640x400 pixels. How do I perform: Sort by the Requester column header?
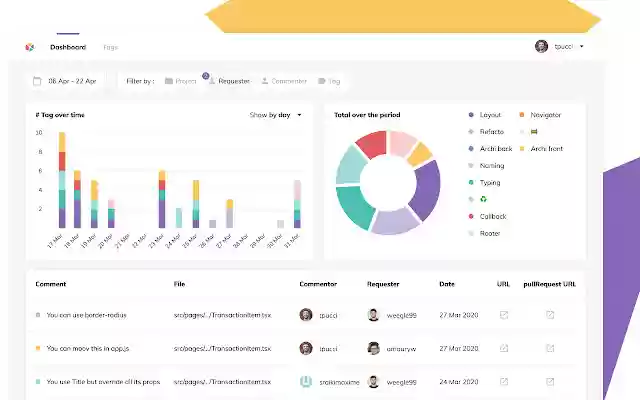point(383,284)
